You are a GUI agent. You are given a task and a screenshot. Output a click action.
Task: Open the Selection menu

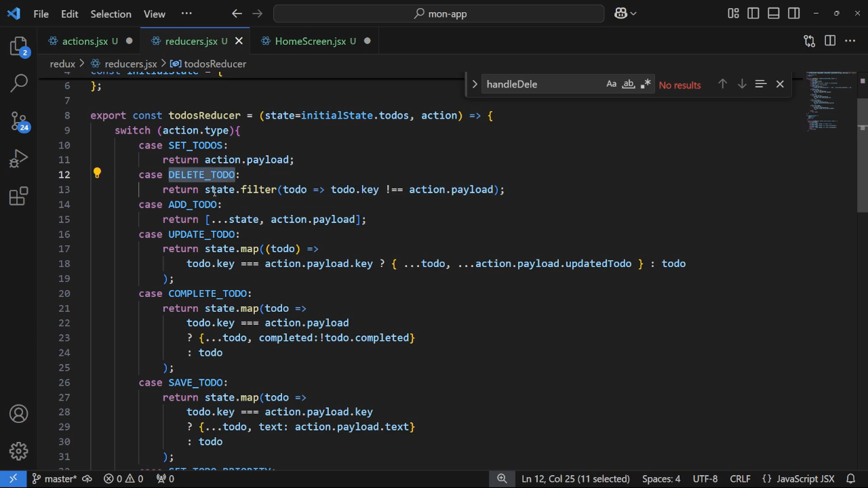click(111, 14)
